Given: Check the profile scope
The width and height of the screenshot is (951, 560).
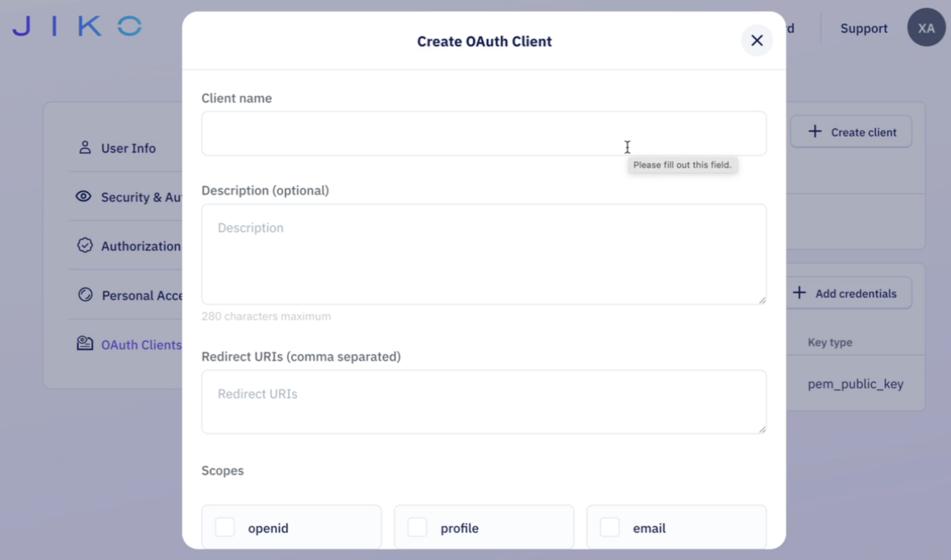Looking at the screenshot, I should 417,527.
